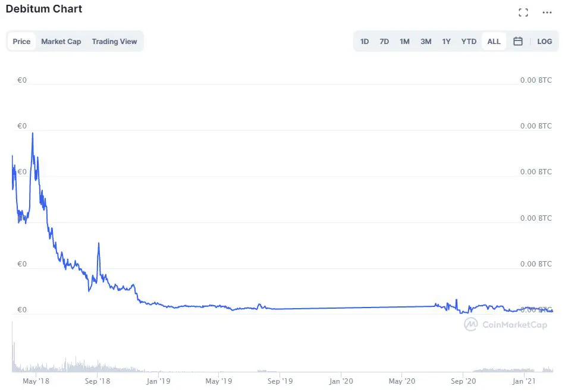The width and height of the screenshot is (565, 392).
Task: Select the Price tab
Action: (21, 41)
